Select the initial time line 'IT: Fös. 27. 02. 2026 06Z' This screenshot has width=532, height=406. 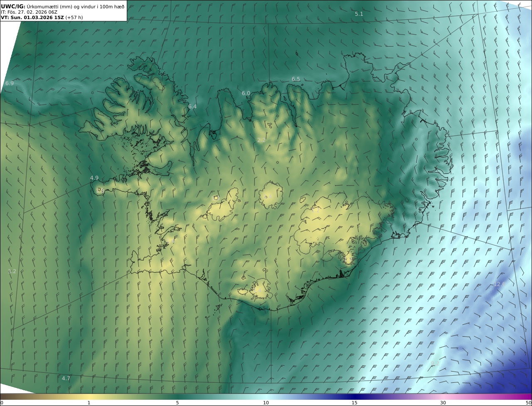point(29,12)
